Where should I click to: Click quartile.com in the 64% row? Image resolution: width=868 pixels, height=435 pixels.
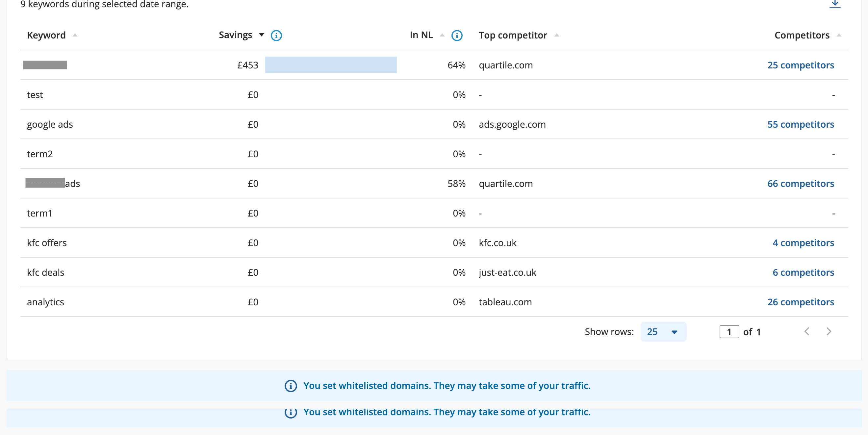click(x=506, y=65)
